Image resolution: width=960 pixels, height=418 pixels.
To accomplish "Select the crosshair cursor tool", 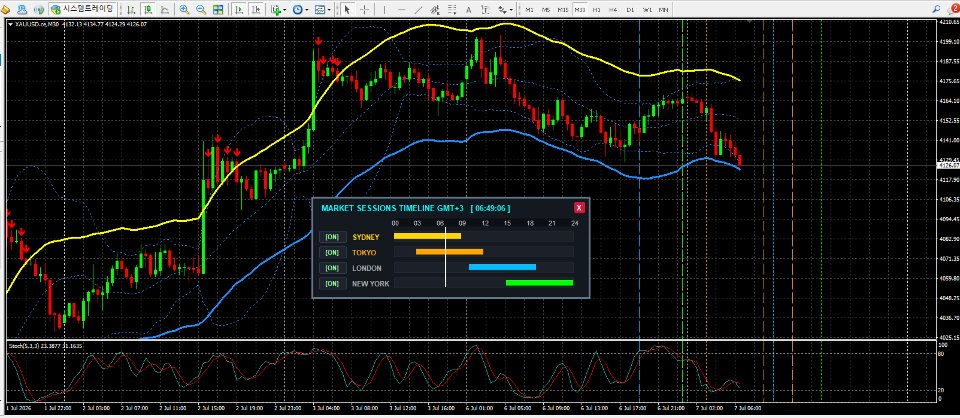I will tap(364, 9).
